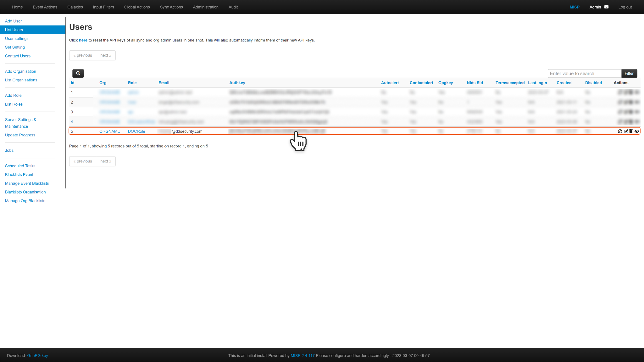Sort the table by the Email column header
The height and width of the screenshot is (362, 644).
[164, 83]
